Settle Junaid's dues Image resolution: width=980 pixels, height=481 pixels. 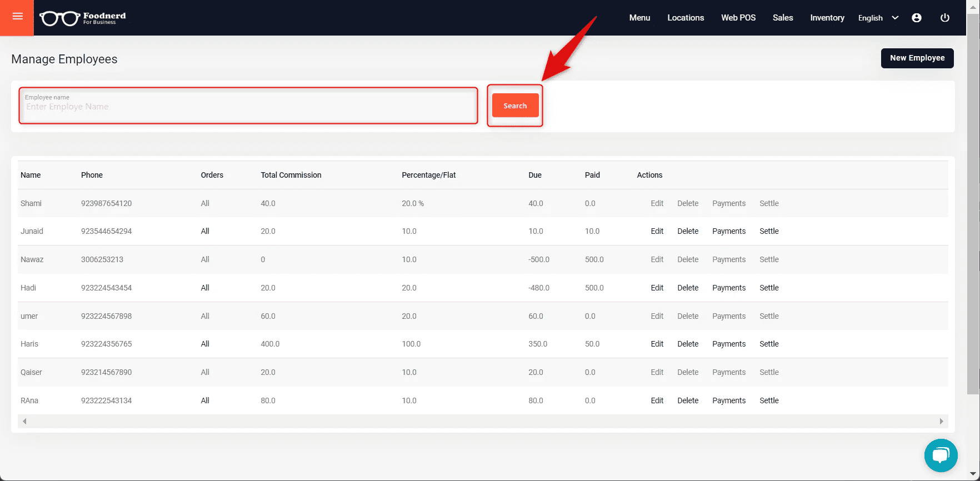pyautogui.click(x=769, y=231)
